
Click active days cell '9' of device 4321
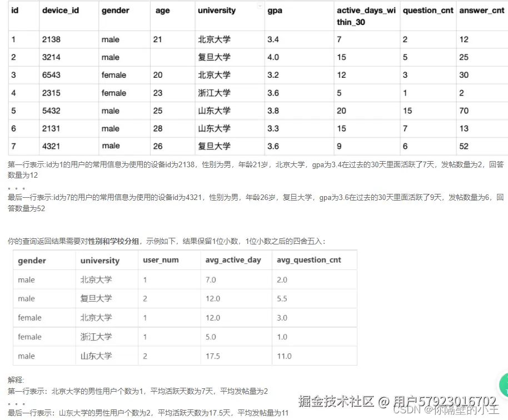(x=339, y=146)
